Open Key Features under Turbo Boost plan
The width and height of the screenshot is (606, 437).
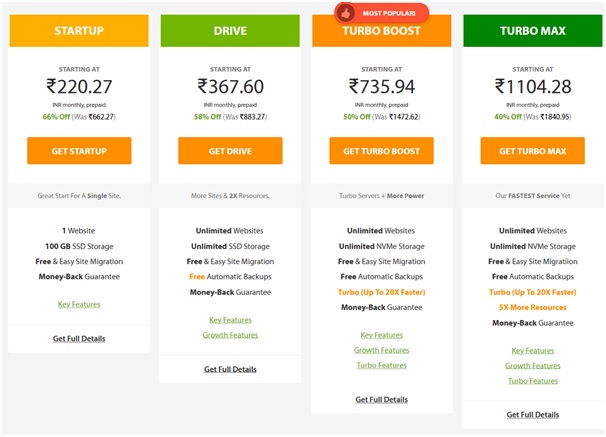point(381,335)
